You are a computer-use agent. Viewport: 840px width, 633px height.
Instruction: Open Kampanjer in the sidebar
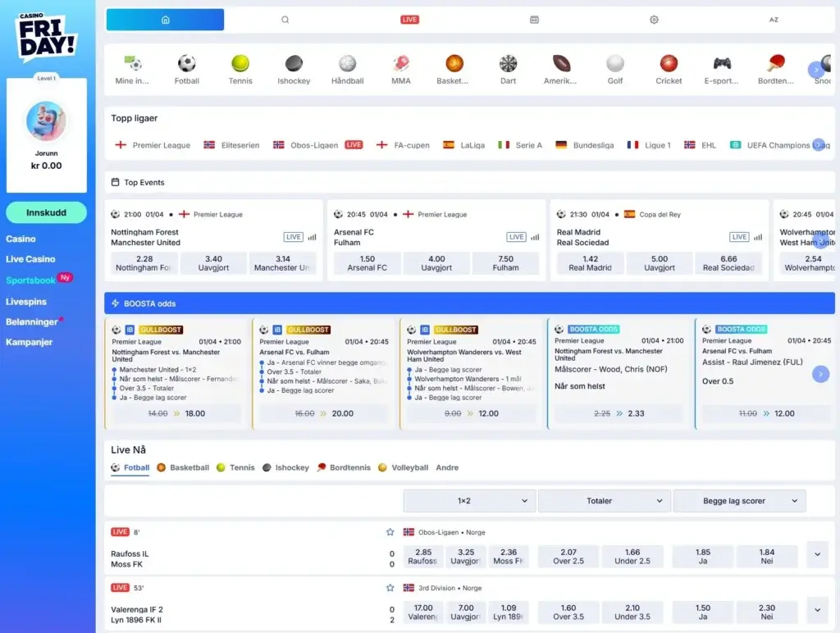click(x=29, y=342)
